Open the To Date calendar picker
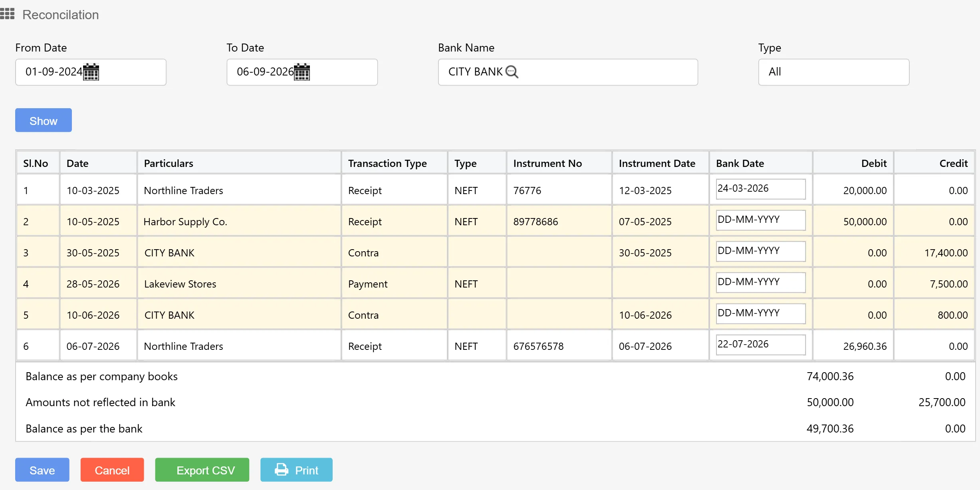Viewport: 980px width, 490px height. [302, 72]
